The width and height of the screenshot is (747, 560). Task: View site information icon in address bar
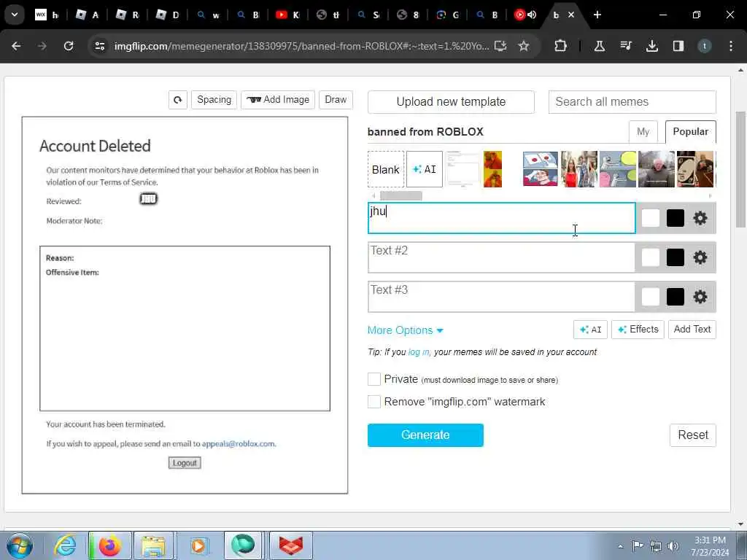coord(99,46)
